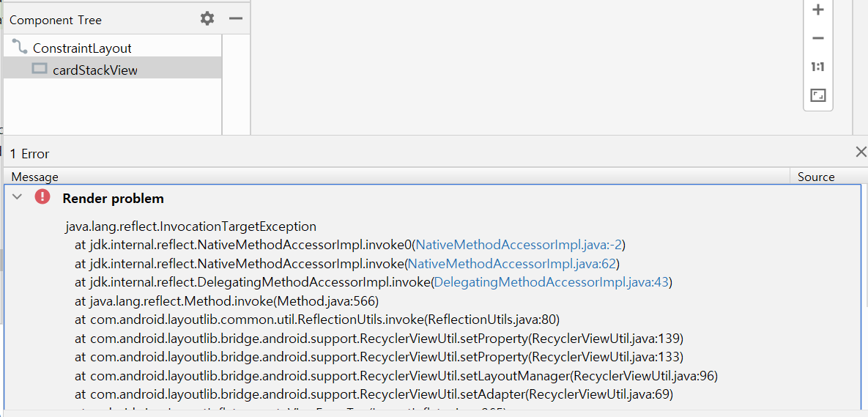Collapse the Render problem details
Image resolution: width=868 pixels, height=417 pixels.
pyautogui.click(x=18, y=197)
